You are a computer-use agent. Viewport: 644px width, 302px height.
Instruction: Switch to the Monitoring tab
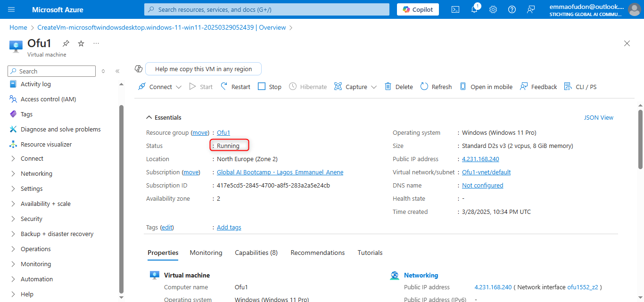click(206, 253)
